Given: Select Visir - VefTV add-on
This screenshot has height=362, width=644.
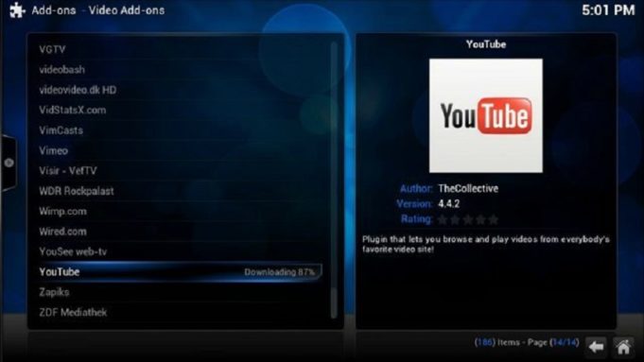Looking at the screenshot, I should 181,171.
